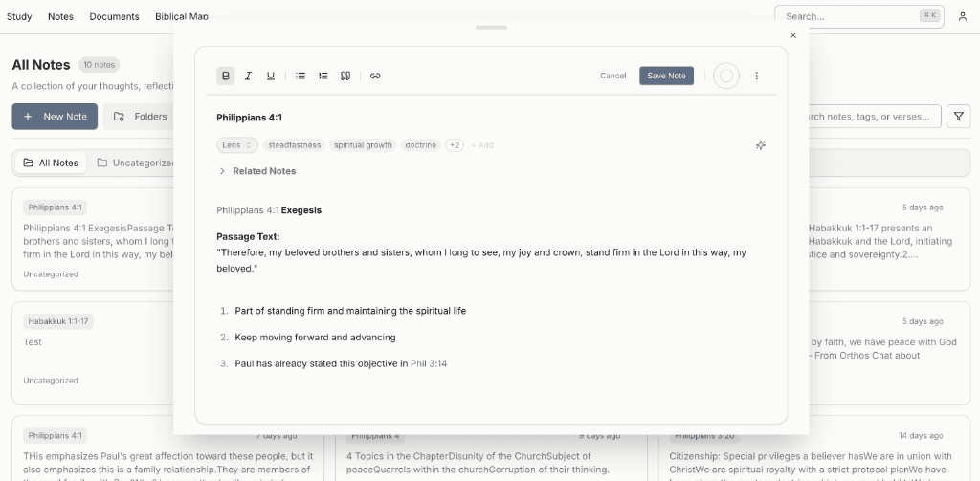Viewport: 980px width, 481px height.
Task: Toggle underline formatting
Action: coord(271,76)
